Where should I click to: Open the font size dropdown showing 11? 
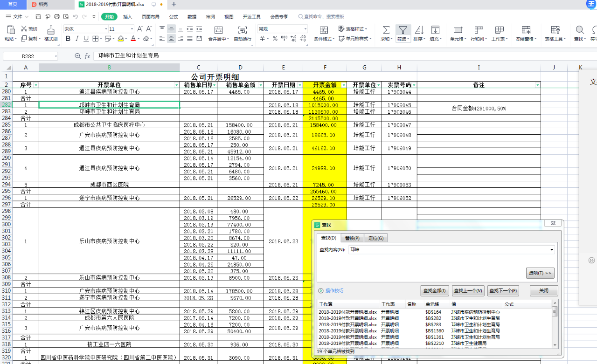[x=132, y=29]
